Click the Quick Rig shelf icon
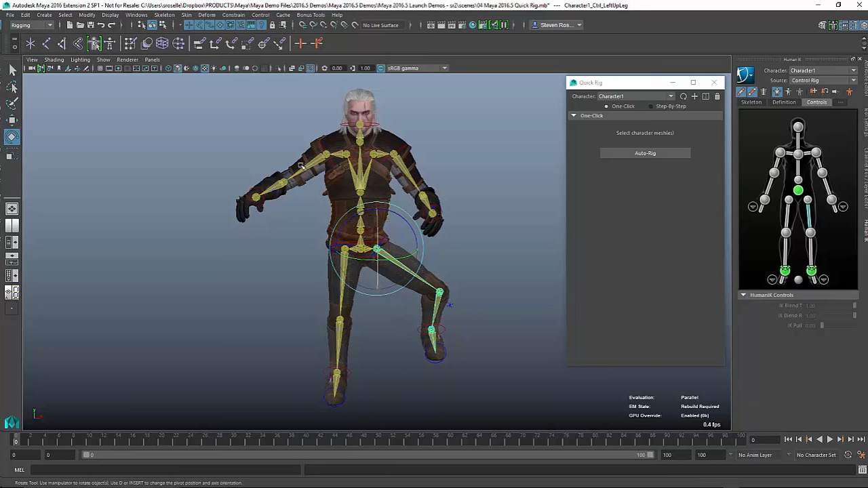The height and width of the screenshot is (488, 868). tap(95, 43)
